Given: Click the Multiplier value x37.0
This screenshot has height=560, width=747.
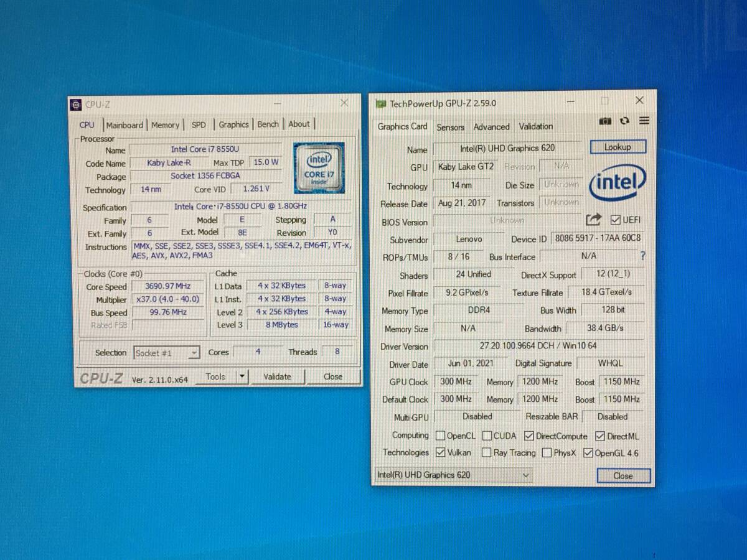Looking at the screenshot, I should coord(167,299).
